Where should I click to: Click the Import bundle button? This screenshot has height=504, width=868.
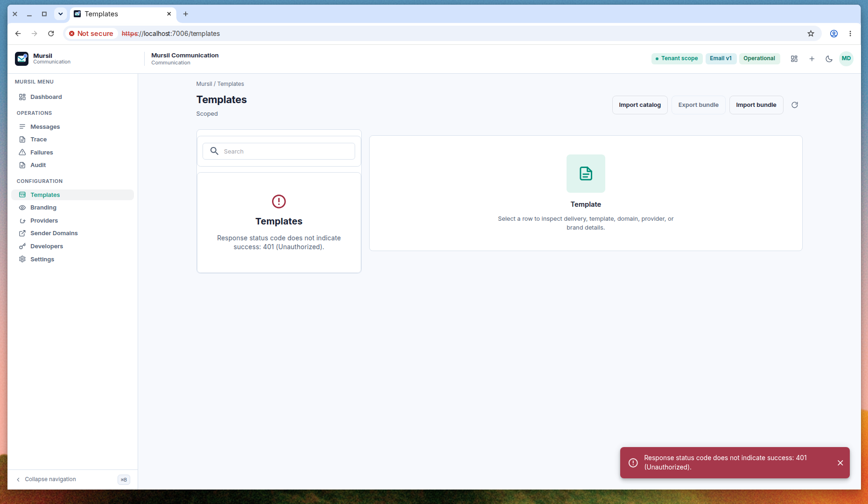pyautogui.click(x=756, y=105)
